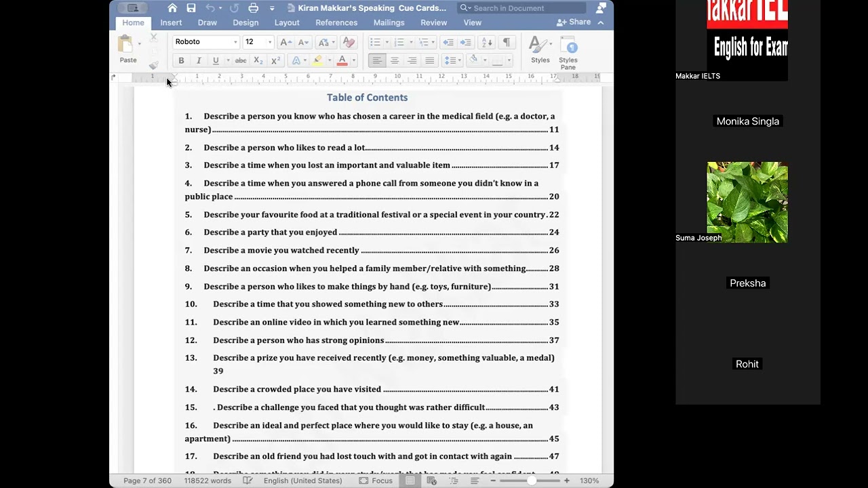The height and width of the screenshot is (488, 868).
Task: Enable Focus mode
Action: [x=376, y=481]
